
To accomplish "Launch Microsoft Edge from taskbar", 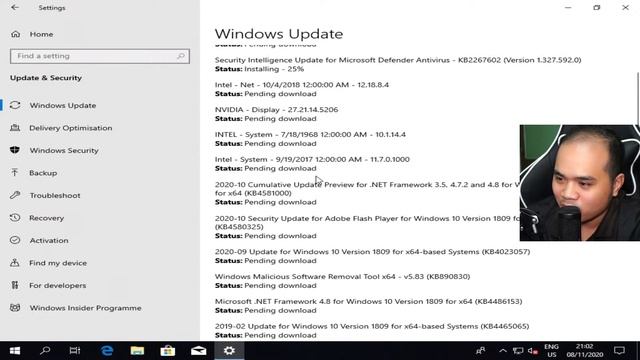I will coord(107,351).
